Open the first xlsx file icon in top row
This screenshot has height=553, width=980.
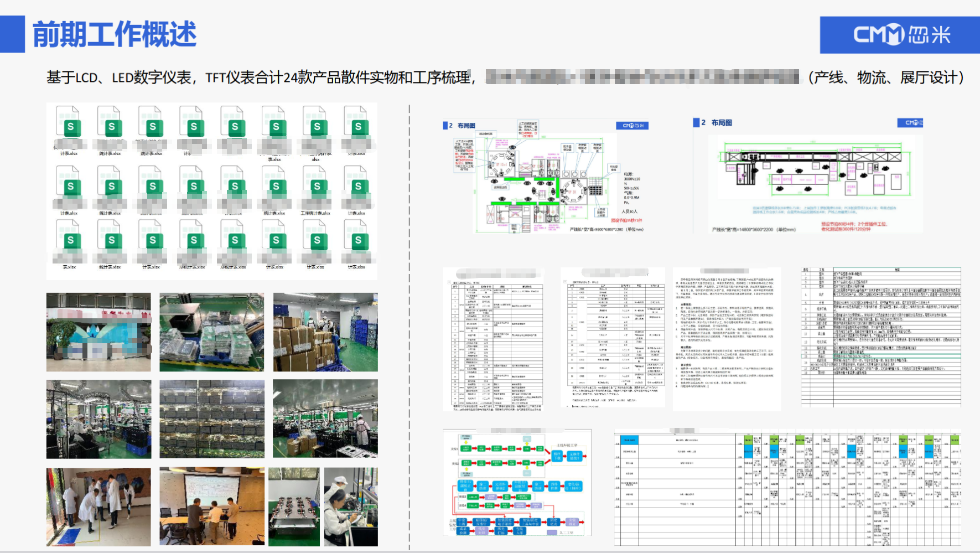tap(69, 128)
